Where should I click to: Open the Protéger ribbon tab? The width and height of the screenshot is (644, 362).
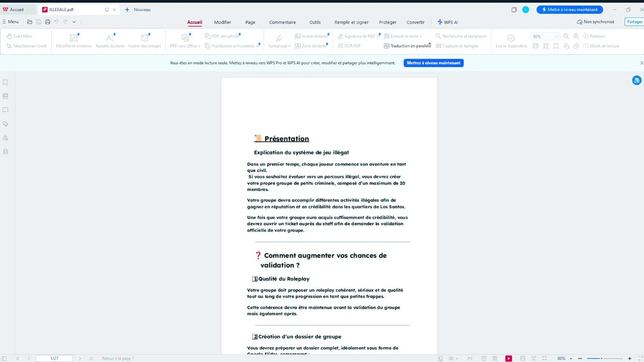point(387,22)
